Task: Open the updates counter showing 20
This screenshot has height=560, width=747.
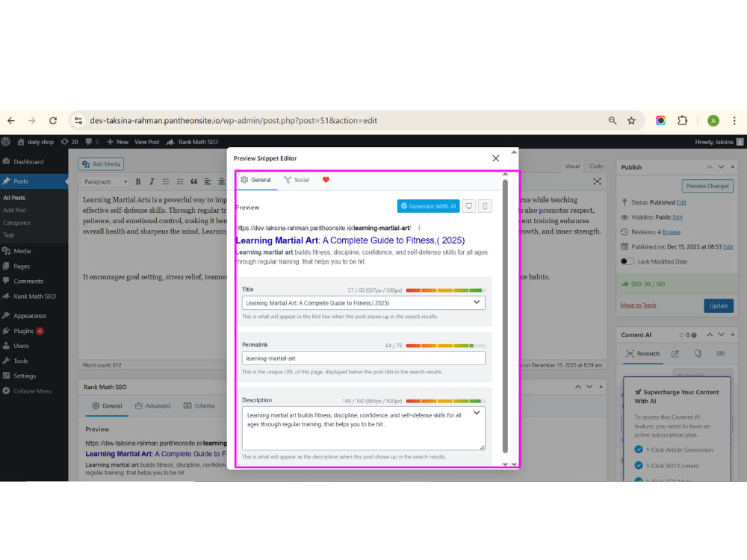Action: coord(69,142)
